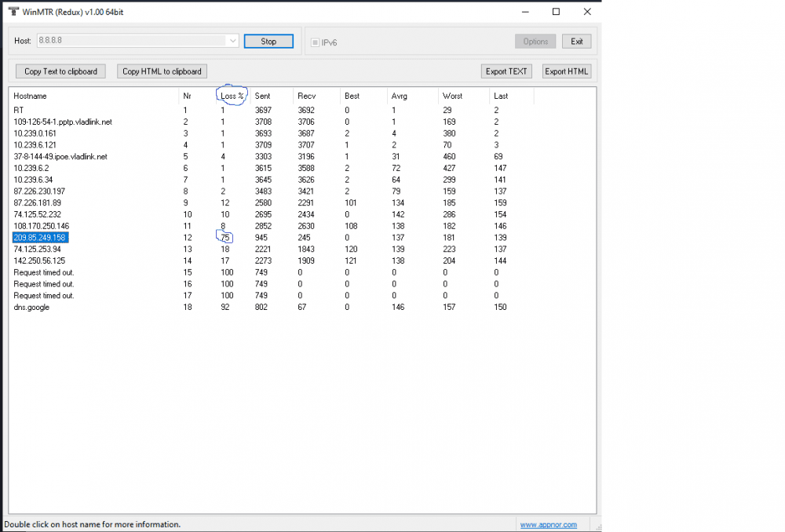Open the Options dialog
785x532 pixels.
535,42
